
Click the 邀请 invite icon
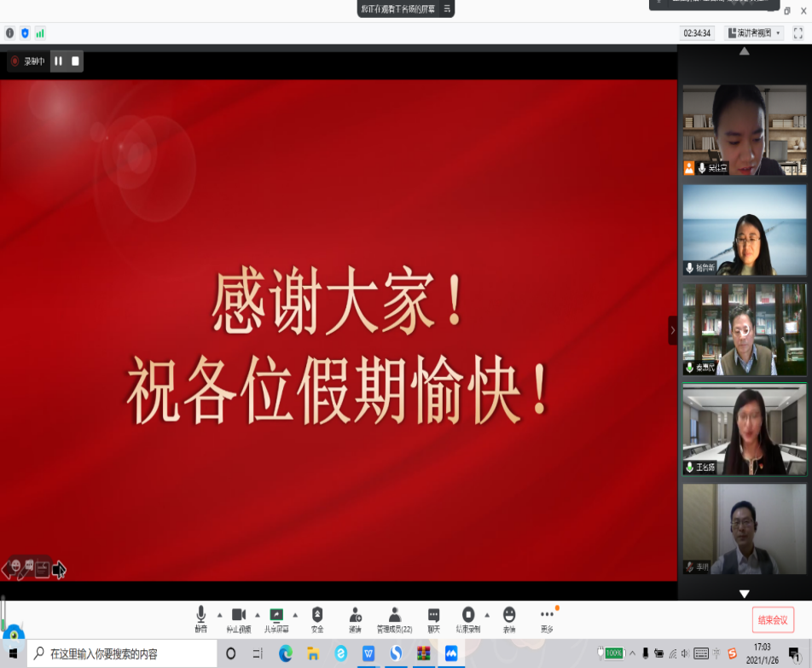coord(355,618)
